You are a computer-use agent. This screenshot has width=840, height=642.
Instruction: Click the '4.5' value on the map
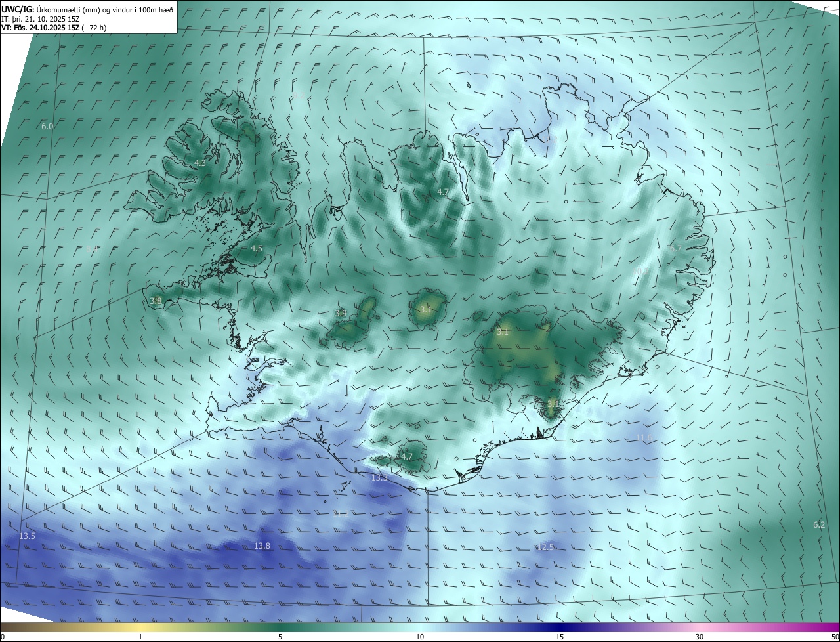[x=257, y=248]
